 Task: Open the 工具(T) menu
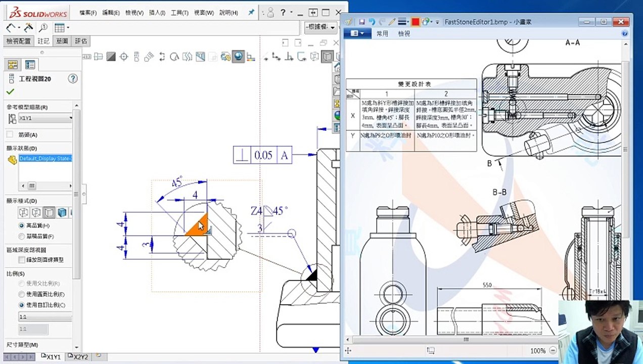179,13
